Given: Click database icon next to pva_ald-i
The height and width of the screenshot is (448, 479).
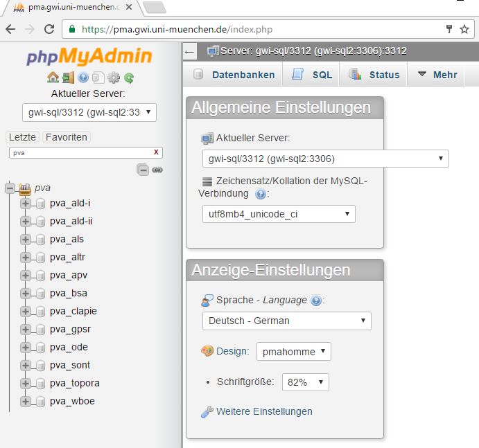Looking at the screenshot, I should pos(40,204).
